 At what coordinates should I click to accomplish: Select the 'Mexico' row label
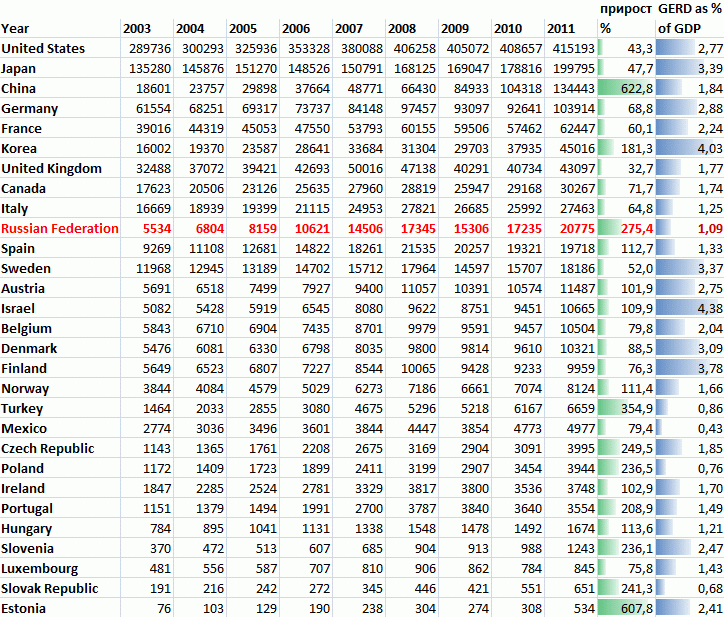point(24,429)
